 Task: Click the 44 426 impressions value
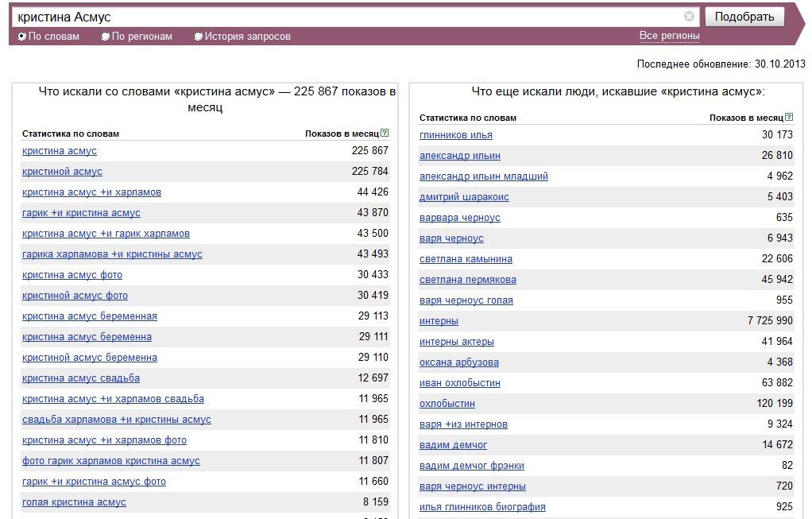373,192
